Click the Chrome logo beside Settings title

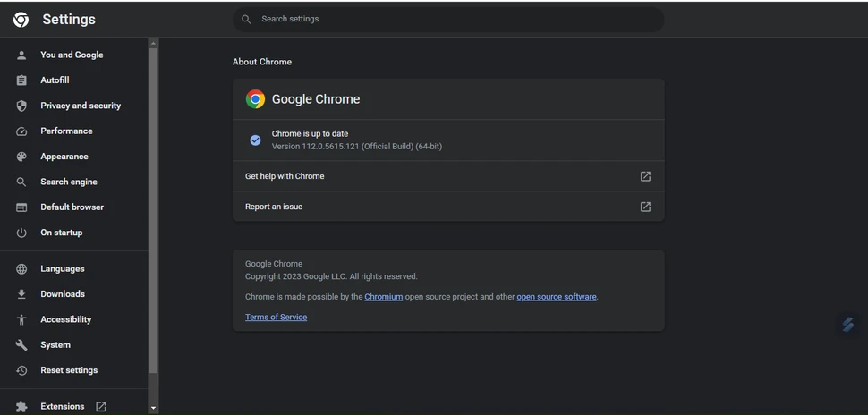tap(21, 20)
